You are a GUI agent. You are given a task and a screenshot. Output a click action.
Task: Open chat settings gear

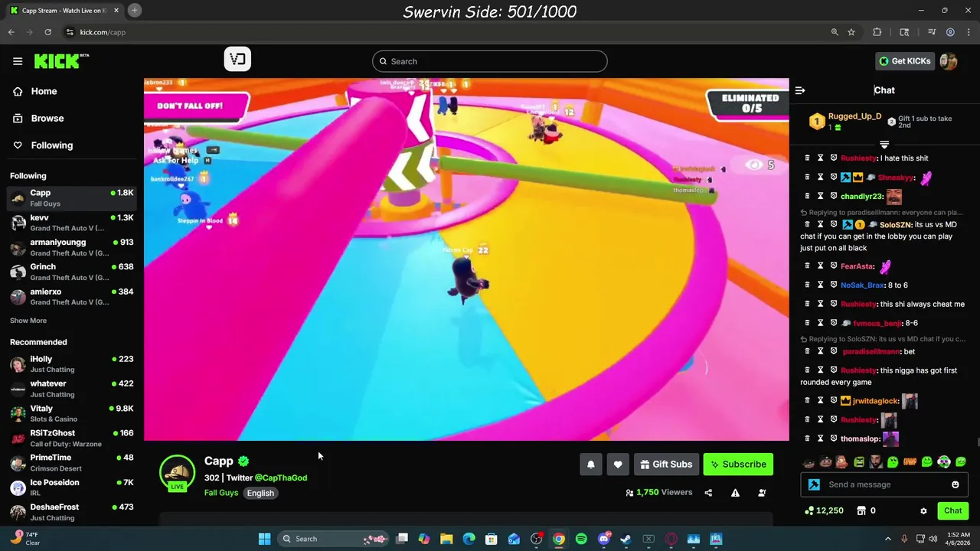(x=923, y=511)
